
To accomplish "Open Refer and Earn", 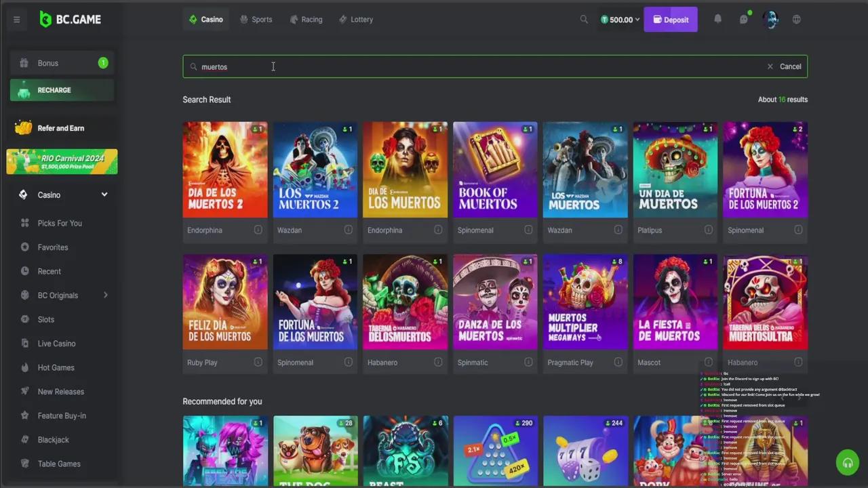I will [62, 128].
